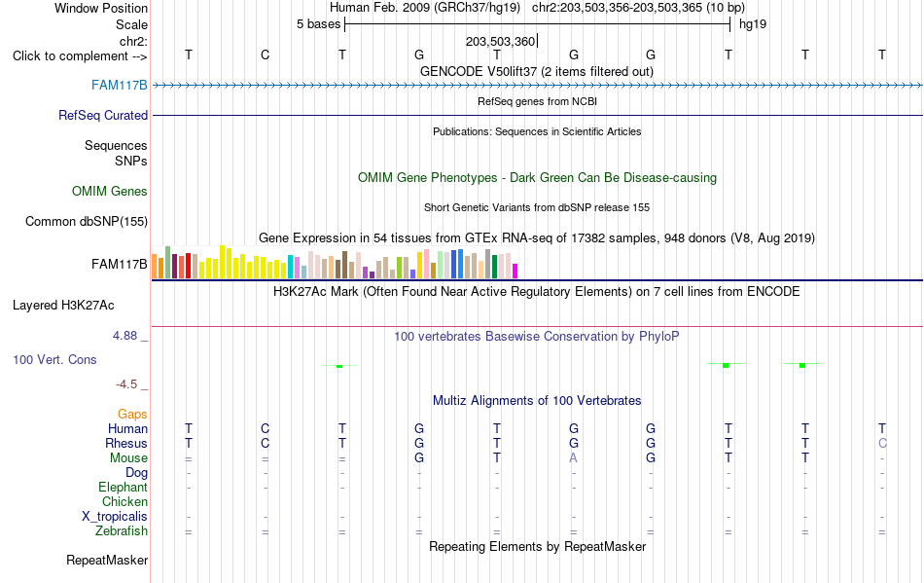Click the faded A base in the Mouse row

(574, 458)
